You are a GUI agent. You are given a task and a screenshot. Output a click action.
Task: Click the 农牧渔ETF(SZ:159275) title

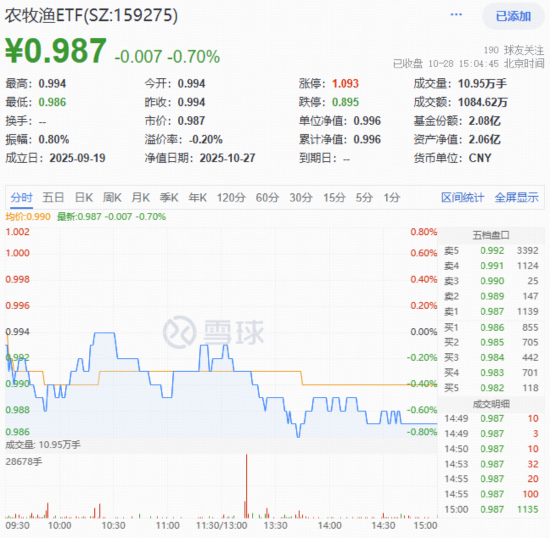[x=91, y=15]
